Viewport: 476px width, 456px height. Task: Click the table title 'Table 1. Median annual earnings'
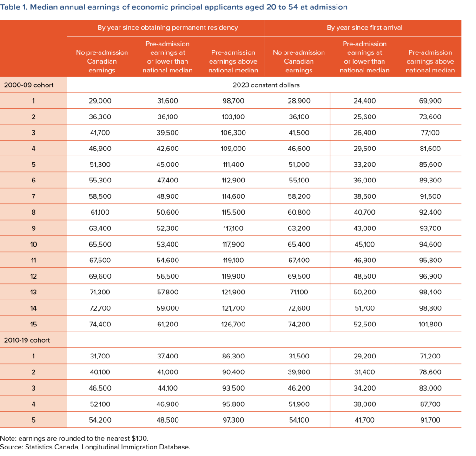pyautogui.click(x=174, y=7)
